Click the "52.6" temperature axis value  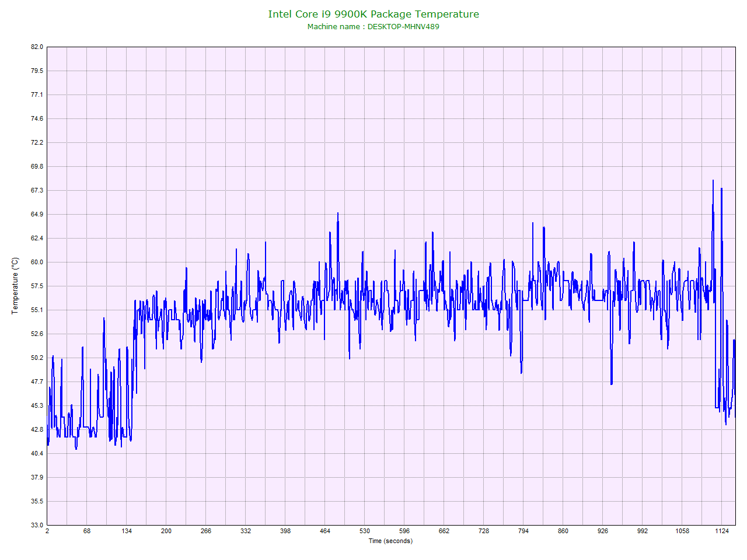[37, 334]
